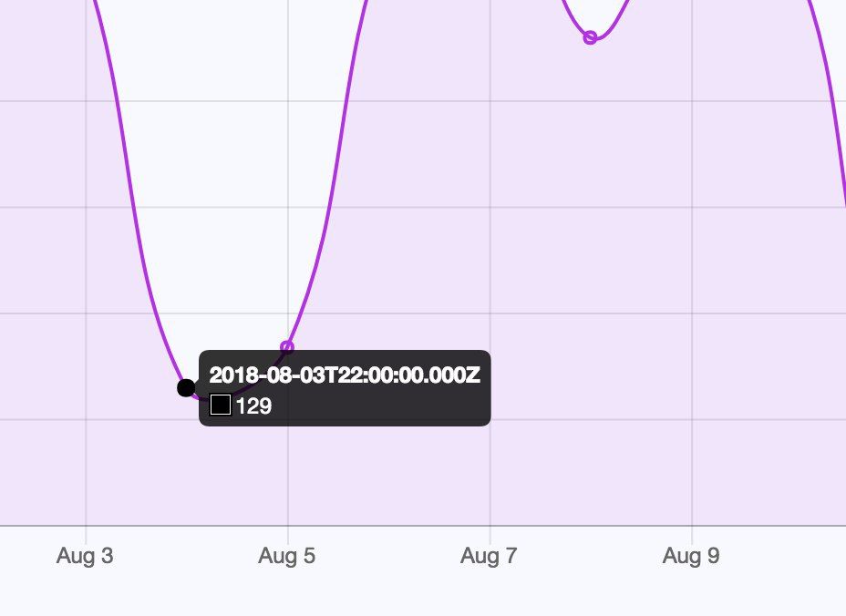Click the x-axis tick mark above Aug 3

pos(86,534)
